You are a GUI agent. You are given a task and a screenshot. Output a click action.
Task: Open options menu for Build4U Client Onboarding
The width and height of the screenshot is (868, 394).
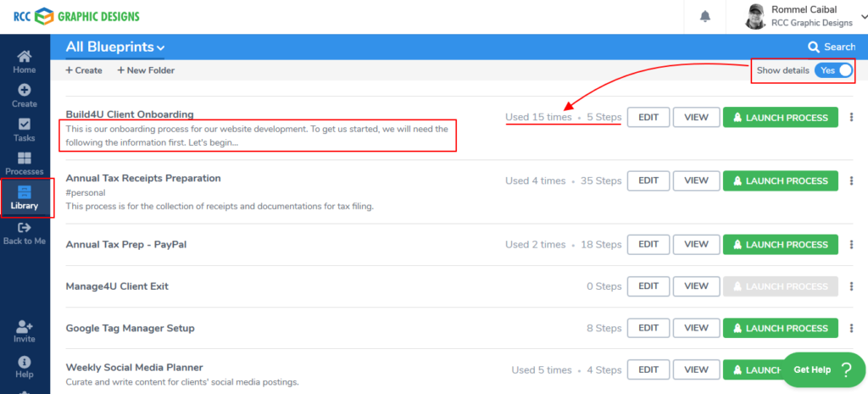pos(851,118)
